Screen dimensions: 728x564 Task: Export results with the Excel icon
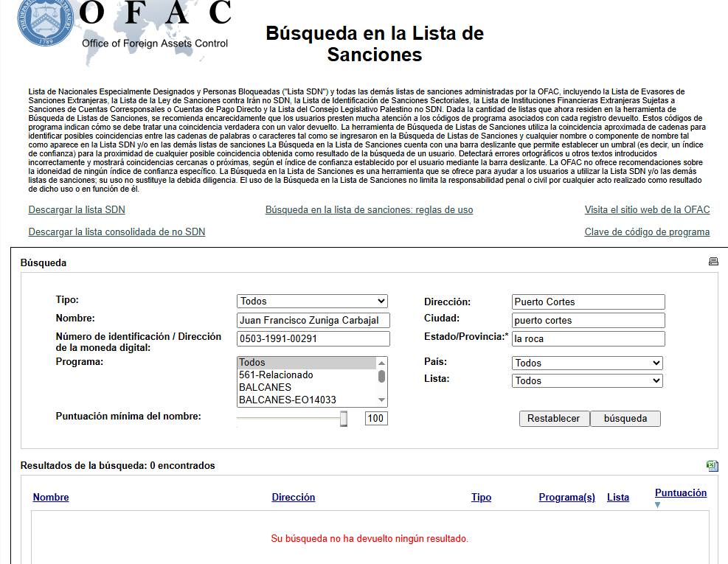[712, 465]
